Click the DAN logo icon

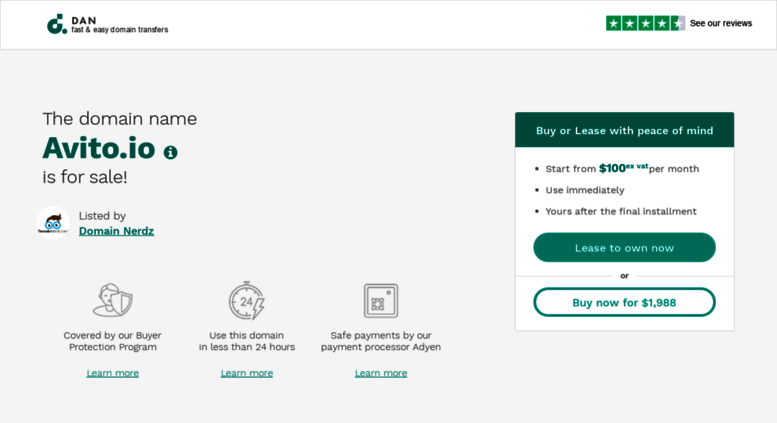(57, 24)
